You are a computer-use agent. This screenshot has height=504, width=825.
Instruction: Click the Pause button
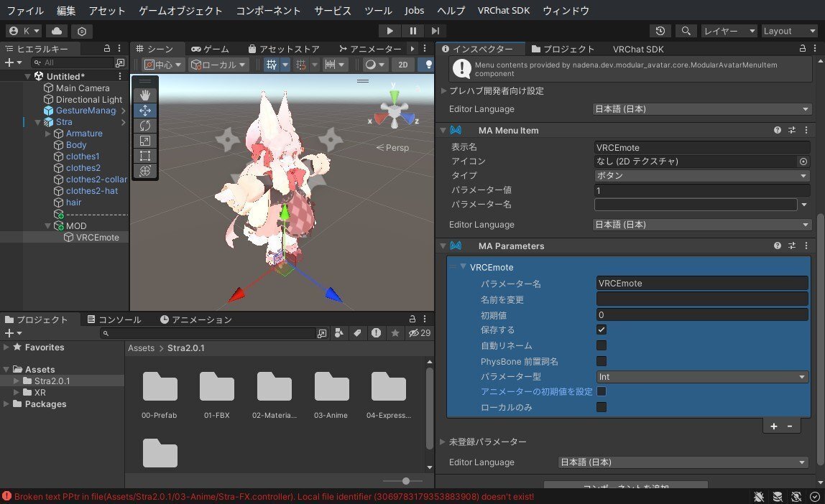[413, 31]
